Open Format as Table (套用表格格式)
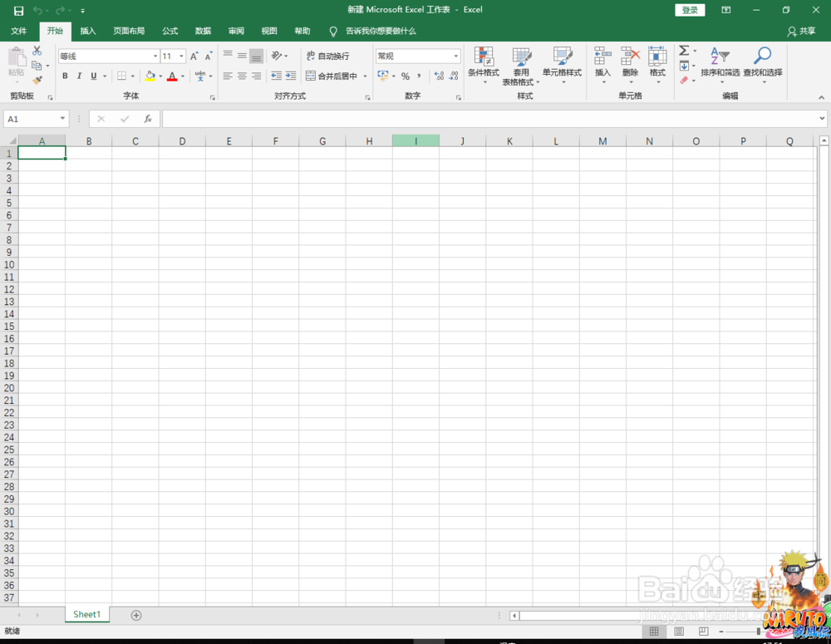 click(x=521, y=66)
